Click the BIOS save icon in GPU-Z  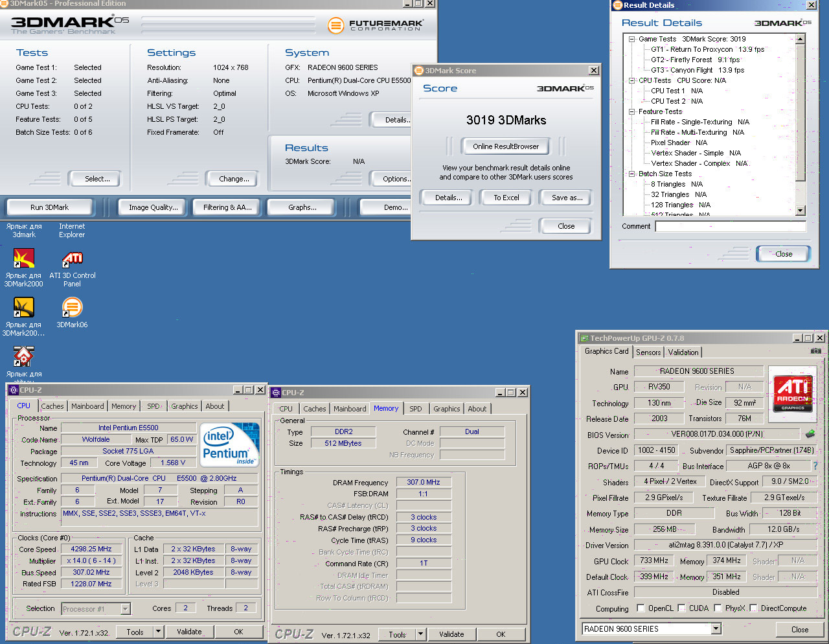[810, 434]
